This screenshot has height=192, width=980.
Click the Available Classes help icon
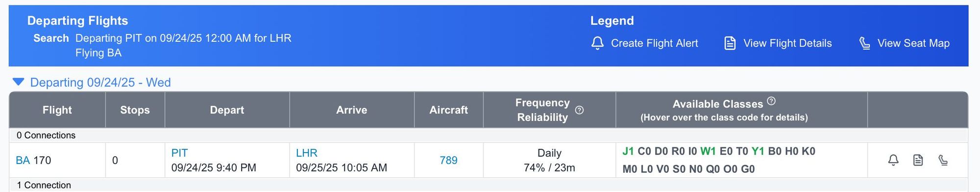(771, 101)
